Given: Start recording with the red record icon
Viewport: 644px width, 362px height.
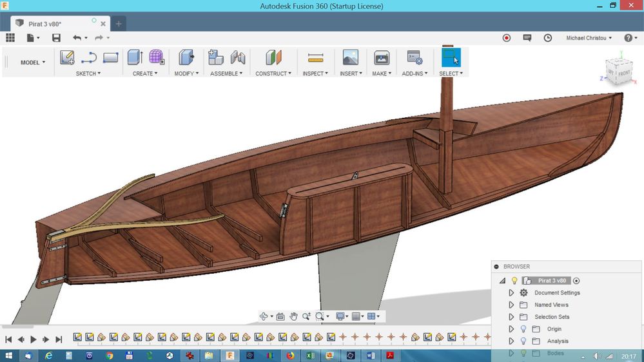Looking at the screenshot, I should 507,38.
